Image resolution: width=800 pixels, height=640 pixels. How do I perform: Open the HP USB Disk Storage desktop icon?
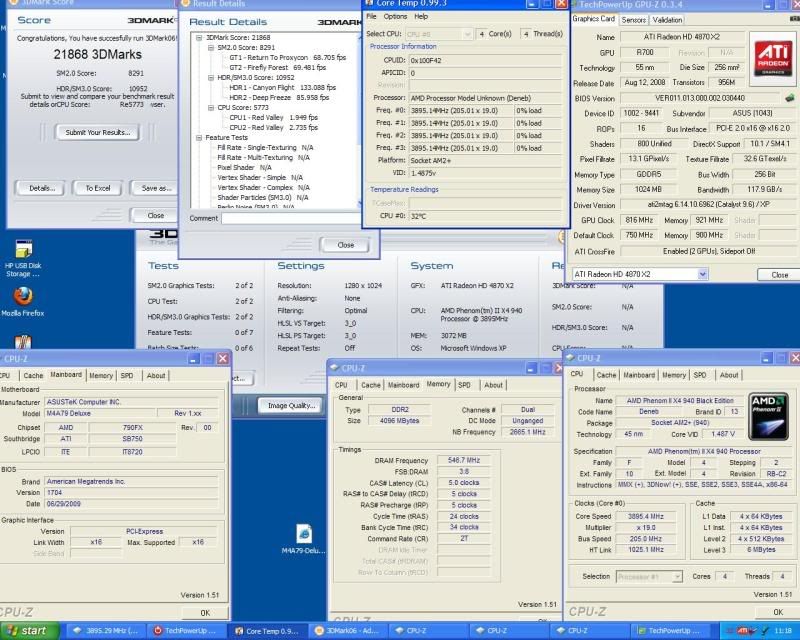23,258
